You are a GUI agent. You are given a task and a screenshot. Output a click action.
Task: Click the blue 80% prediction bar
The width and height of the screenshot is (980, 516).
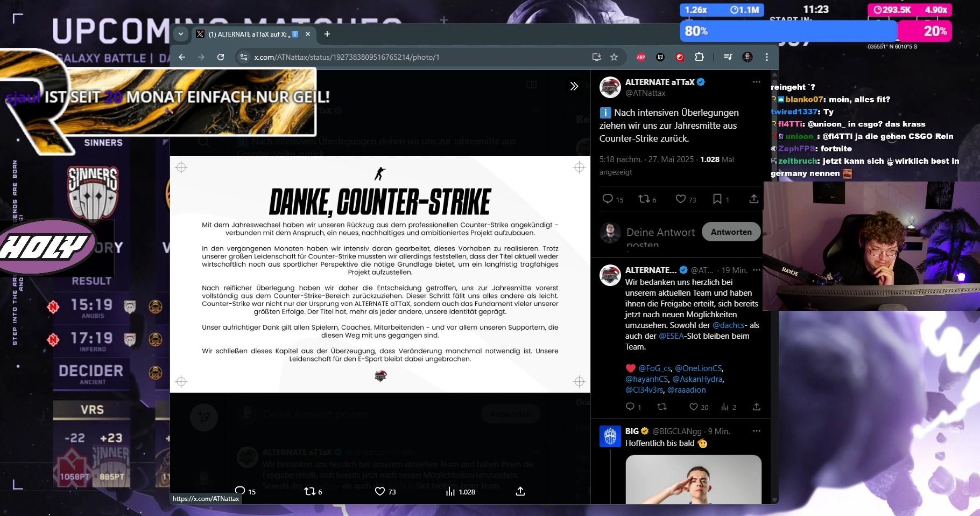pos(788,31)
